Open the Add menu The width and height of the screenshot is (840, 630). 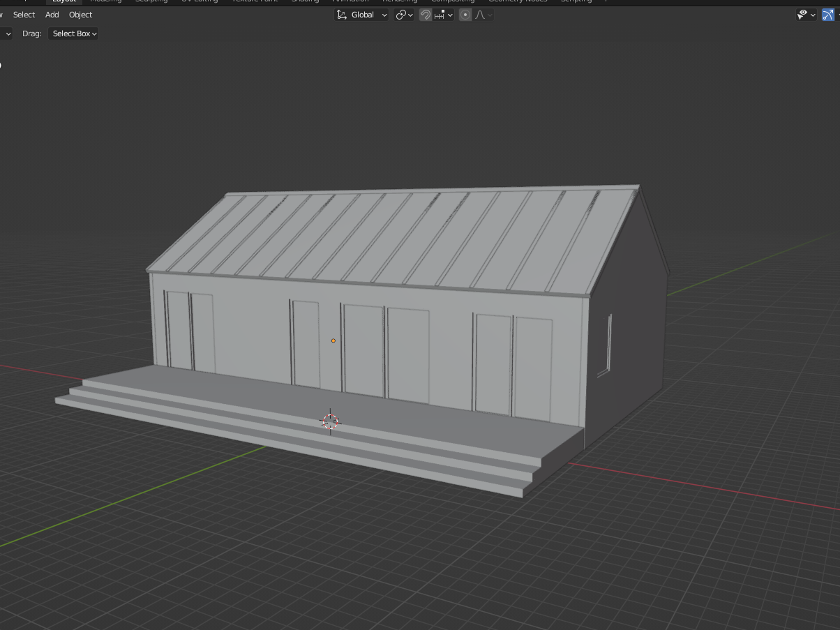pos(52,15)
